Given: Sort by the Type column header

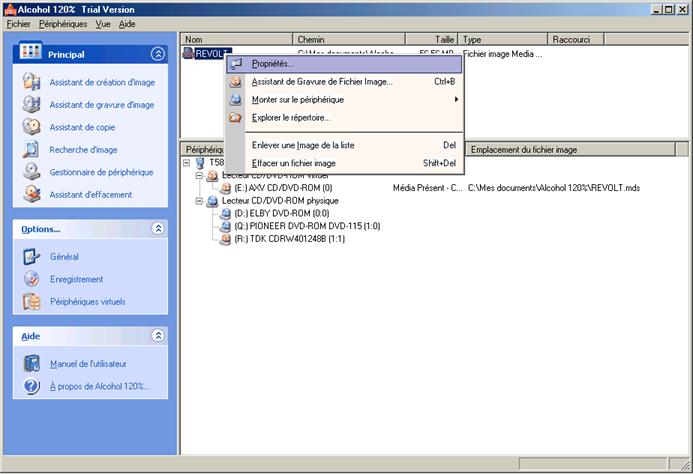Looking at the screenshot, I should [x=503, y=39].
